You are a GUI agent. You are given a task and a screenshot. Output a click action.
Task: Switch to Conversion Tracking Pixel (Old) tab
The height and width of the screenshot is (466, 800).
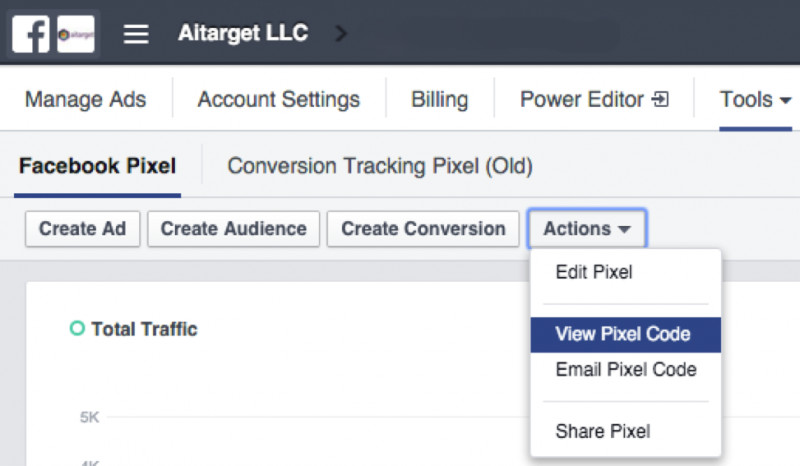[x=380, y=166]
